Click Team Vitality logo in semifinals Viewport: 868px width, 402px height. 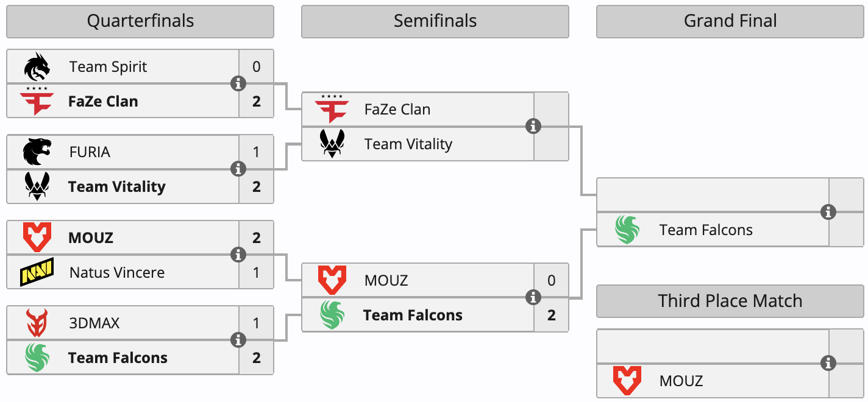tap(332, 144)
